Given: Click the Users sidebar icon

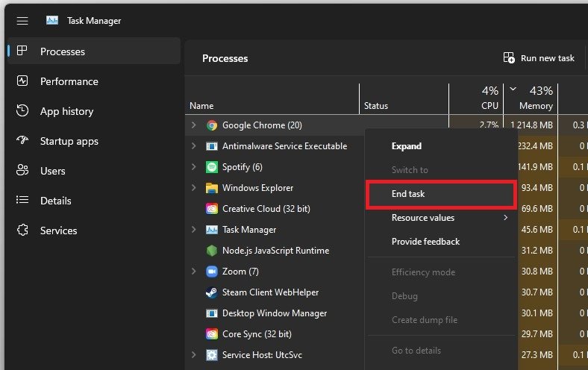Looking at the screenshot, I should 22,171.
